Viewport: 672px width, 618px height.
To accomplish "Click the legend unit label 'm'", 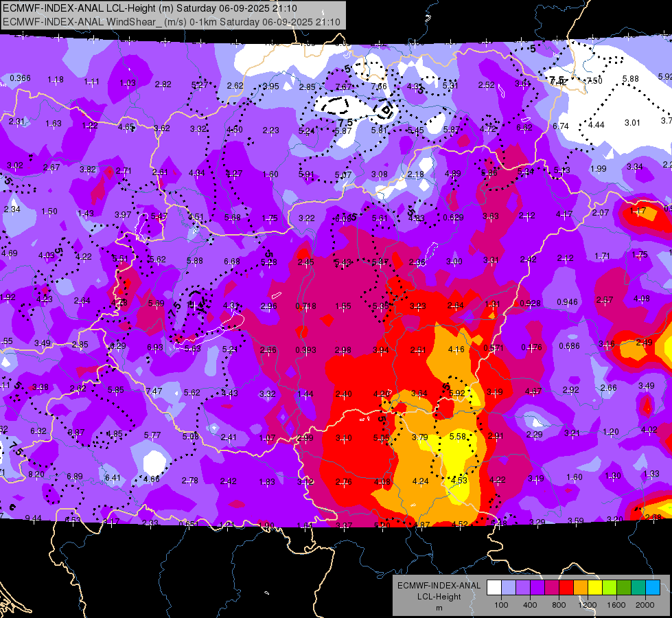I will [439, 608].
